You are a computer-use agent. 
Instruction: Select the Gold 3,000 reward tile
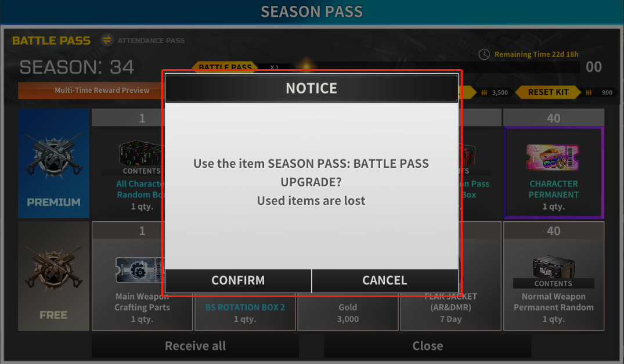click(348, 313)
